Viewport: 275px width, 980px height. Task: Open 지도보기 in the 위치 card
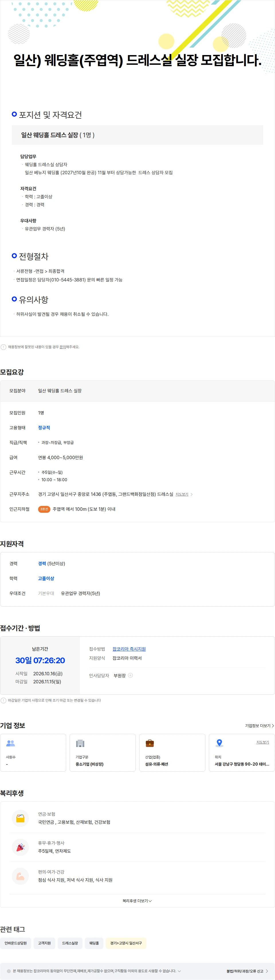[262, 742]
